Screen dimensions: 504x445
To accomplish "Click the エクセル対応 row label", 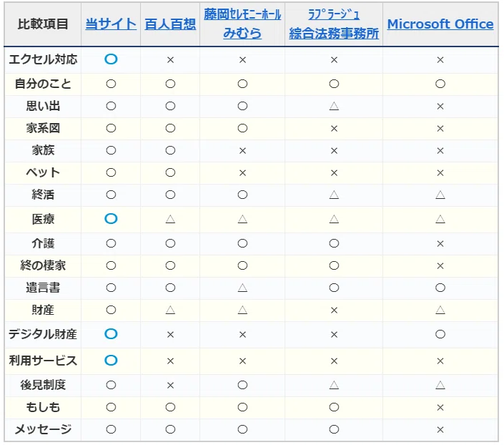I will point(43,59).
